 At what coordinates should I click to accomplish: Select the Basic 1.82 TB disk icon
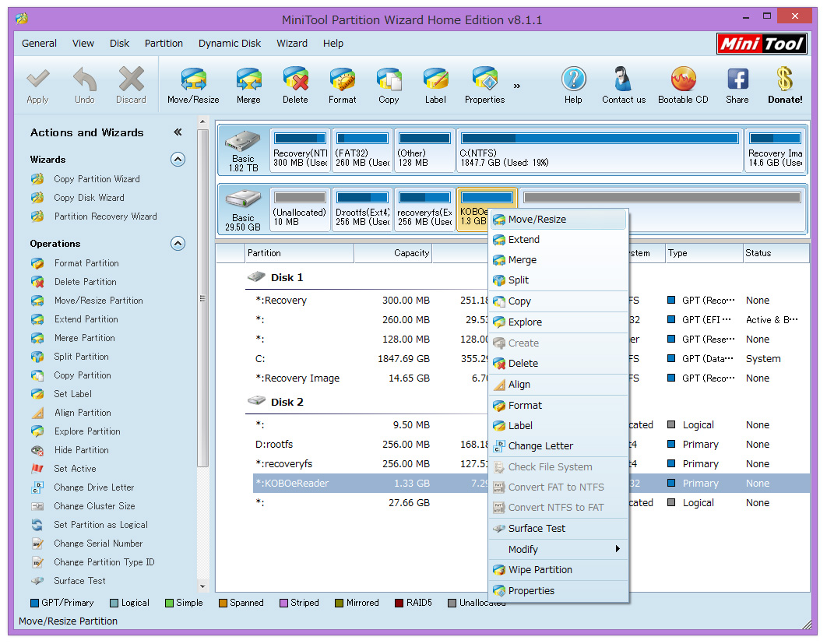pyautogui.click(x=243, y=151)
